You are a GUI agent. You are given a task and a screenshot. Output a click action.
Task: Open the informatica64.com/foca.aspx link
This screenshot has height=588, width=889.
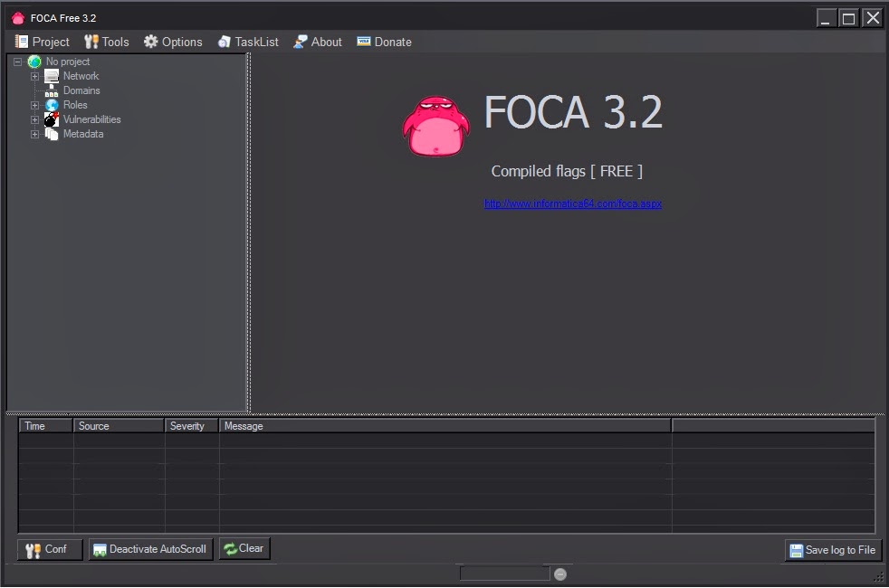(573, 204)
